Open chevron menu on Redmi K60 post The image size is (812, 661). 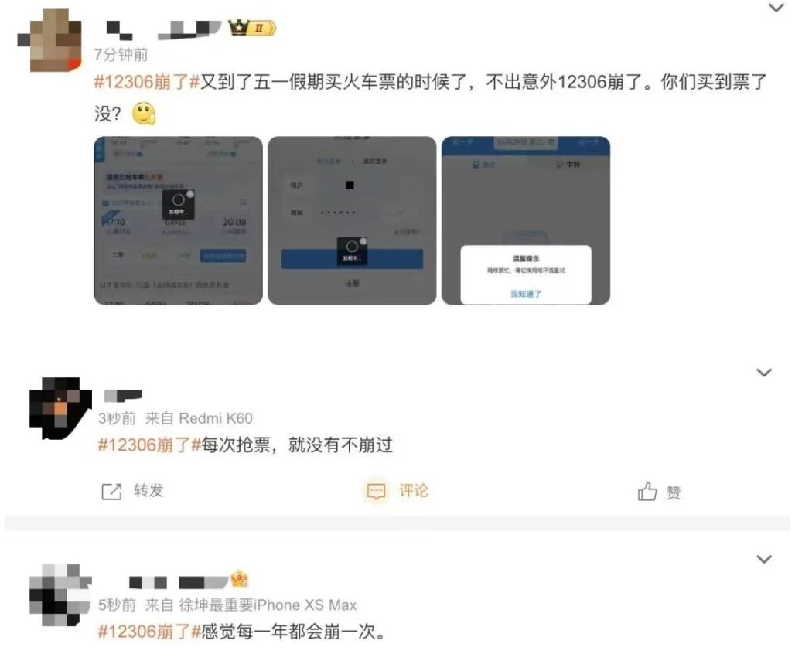click(764, 372)
